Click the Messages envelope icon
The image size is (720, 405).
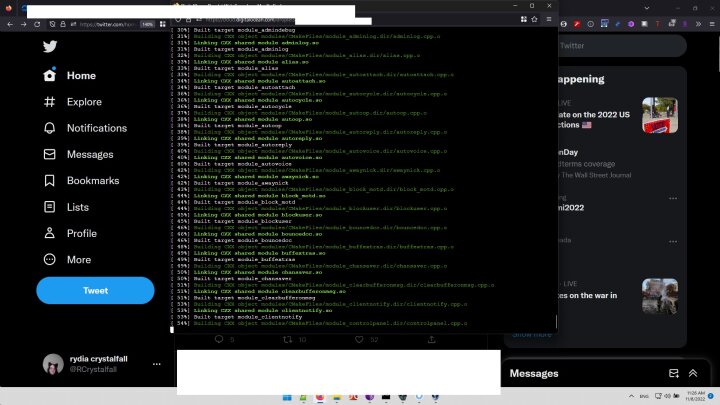coord(50,154)
